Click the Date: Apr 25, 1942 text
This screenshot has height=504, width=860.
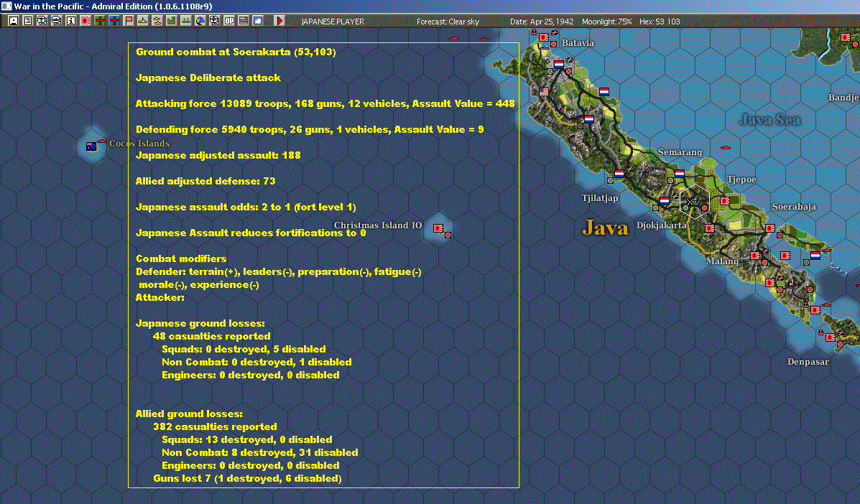(542, 22)
